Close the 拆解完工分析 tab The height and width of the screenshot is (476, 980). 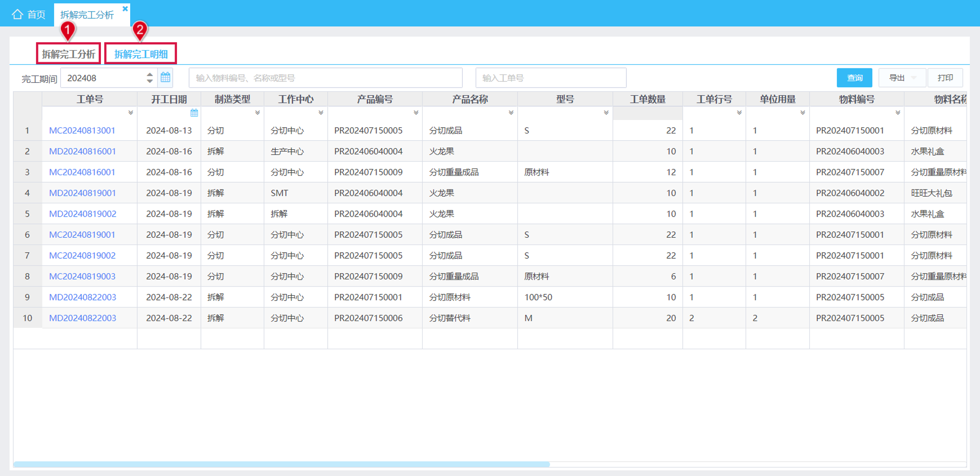point(125,9)
